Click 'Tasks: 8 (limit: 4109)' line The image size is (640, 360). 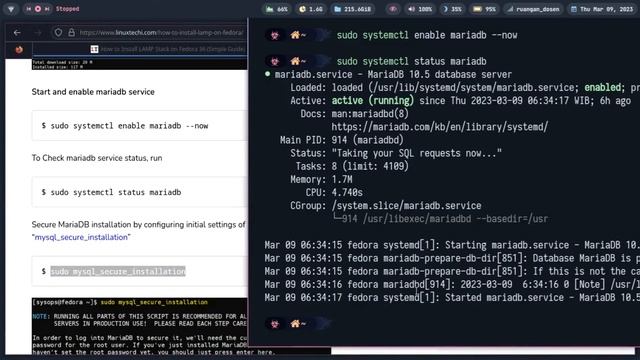tap(352, 166)
